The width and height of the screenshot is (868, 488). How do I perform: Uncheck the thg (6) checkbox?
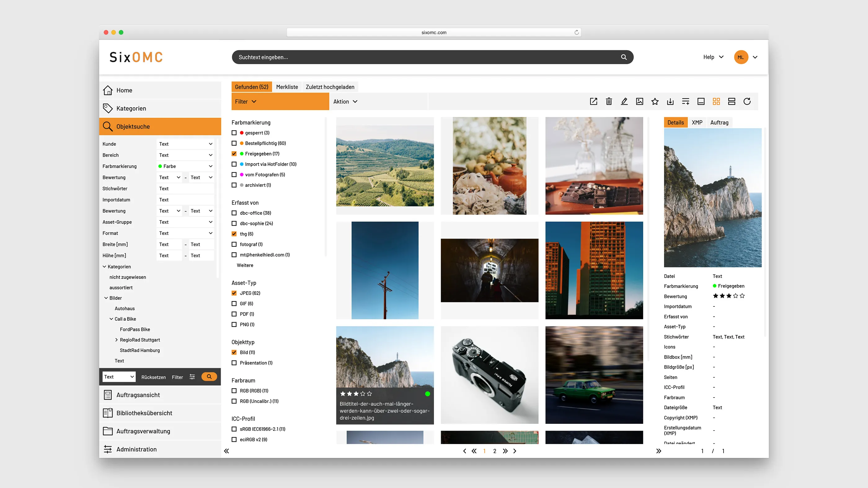tap(234, 234)
